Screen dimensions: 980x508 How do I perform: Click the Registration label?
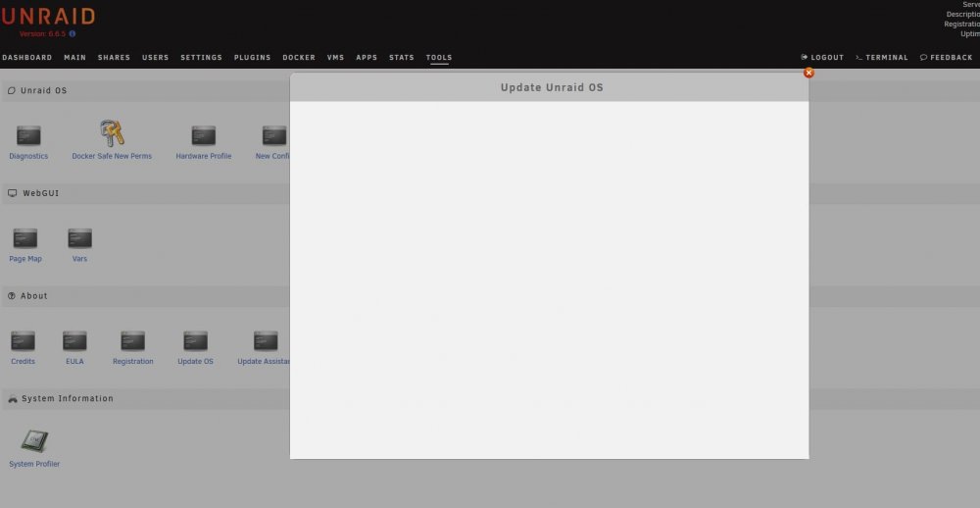(x=133, y=362)
